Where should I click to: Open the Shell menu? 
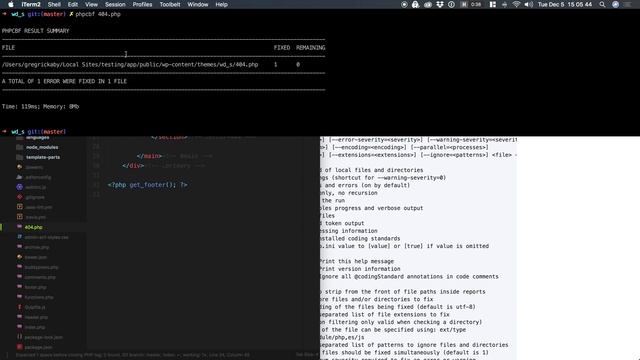(54, 4)
